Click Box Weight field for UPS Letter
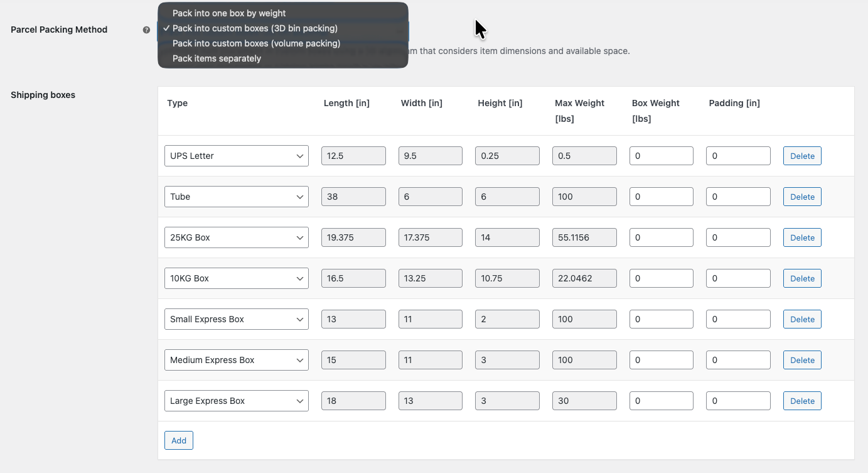 point(661,156)
